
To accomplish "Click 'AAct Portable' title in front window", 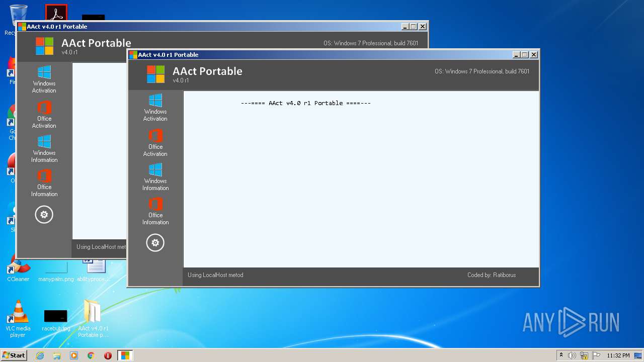I will pyautogui.click(x=207, y=71).
